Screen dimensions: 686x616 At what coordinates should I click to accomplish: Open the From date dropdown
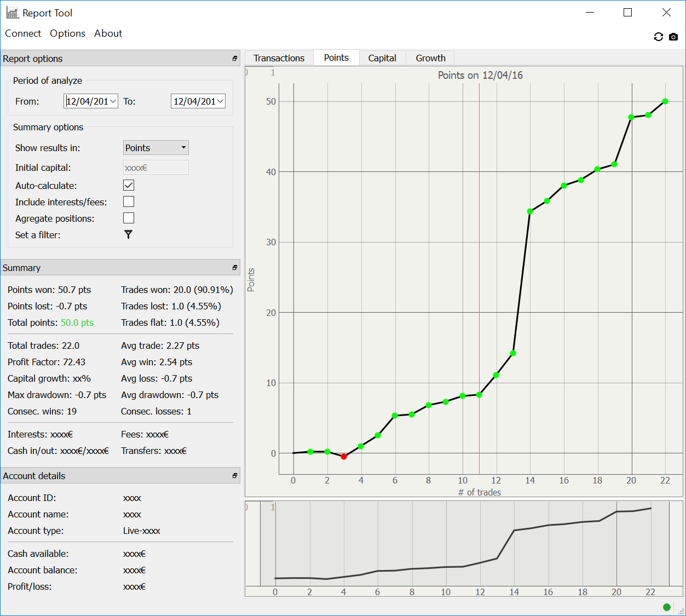point(113,101)
